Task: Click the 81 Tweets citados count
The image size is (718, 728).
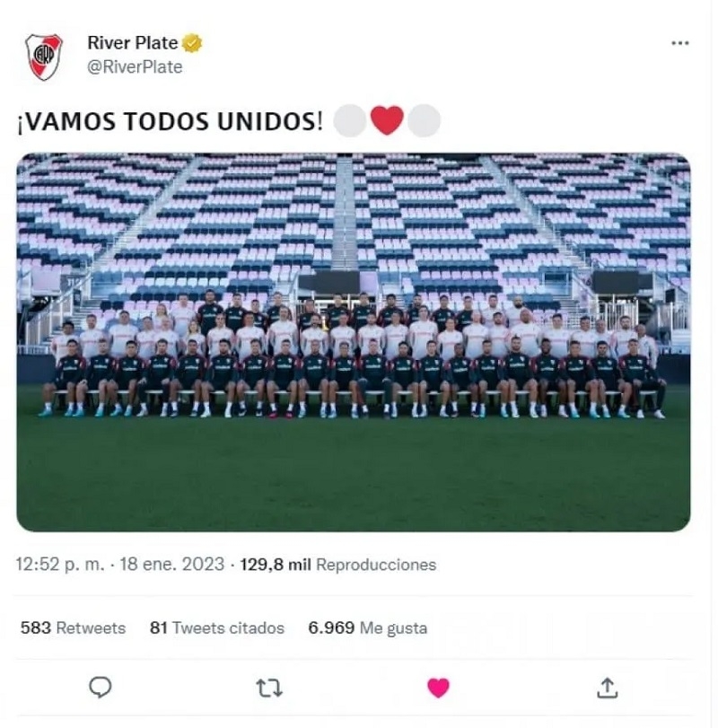Action: [x=216, y=627]
